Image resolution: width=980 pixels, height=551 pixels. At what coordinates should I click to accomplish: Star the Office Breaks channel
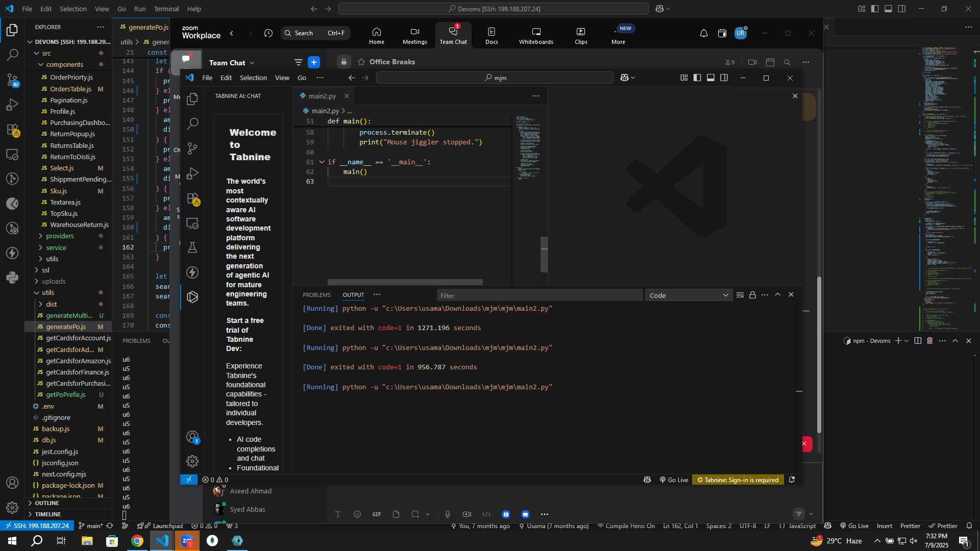tap(361, 62)
